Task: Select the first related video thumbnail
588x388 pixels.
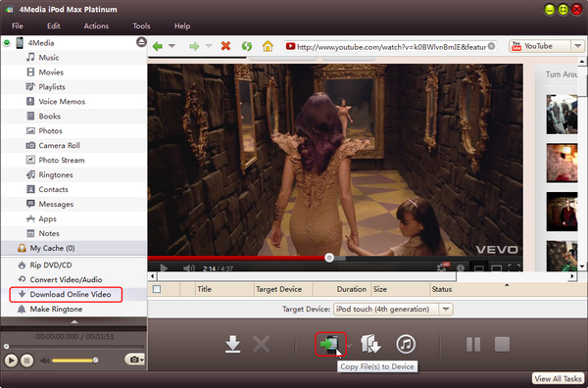Action: [562, 114]
